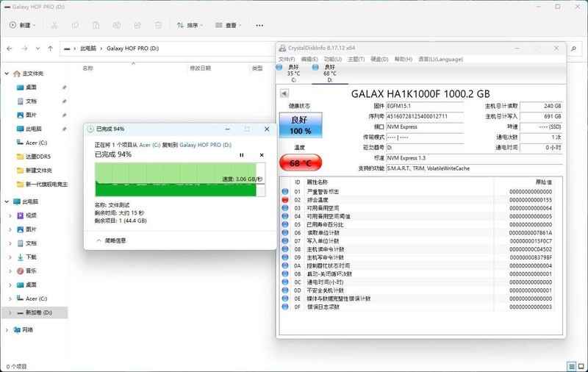588x372 pixels.
Task: Expand the 视频 tree node
Action: tap(10, 215)
